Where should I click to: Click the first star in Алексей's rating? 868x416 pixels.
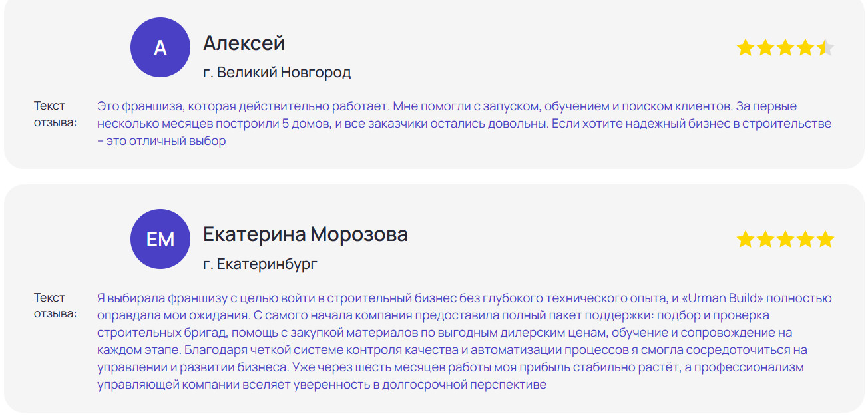[746, 48]
